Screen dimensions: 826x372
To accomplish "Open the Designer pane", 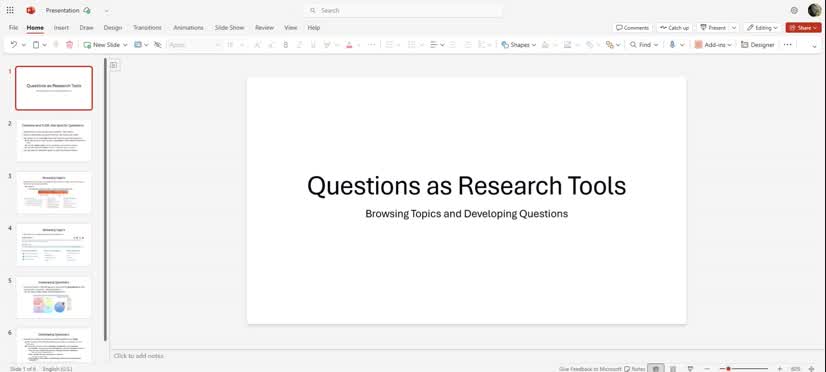I will point(758,45).
